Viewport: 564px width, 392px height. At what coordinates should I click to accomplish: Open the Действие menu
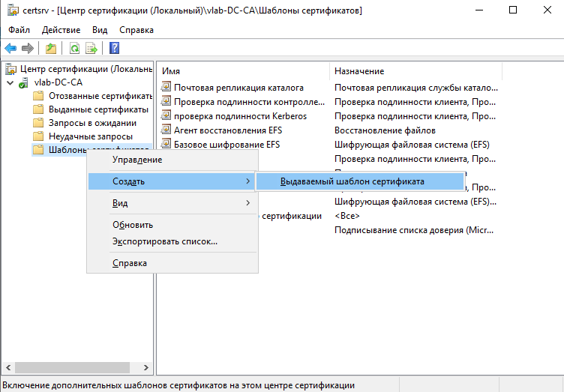point(61,30)
